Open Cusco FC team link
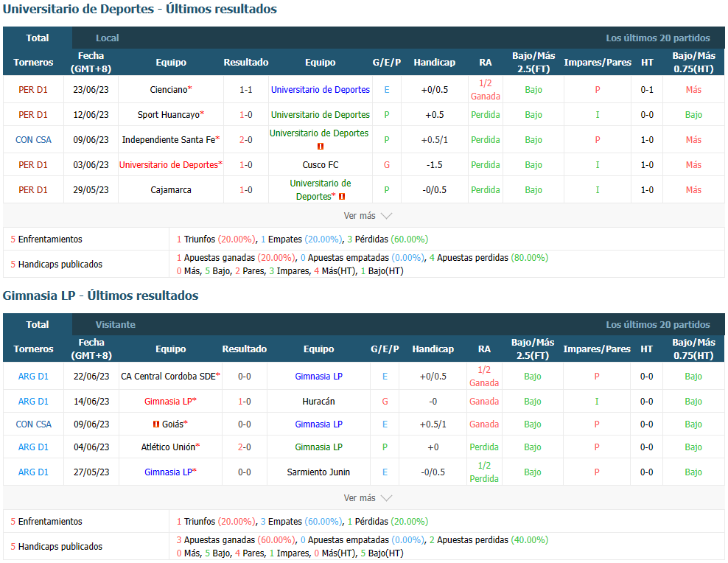 (x=321, y=165)
